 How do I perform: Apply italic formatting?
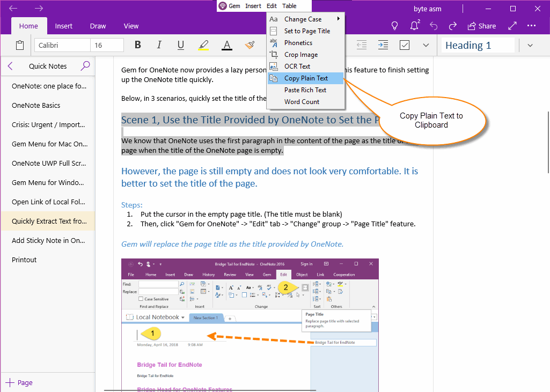[x=159, y=45]
